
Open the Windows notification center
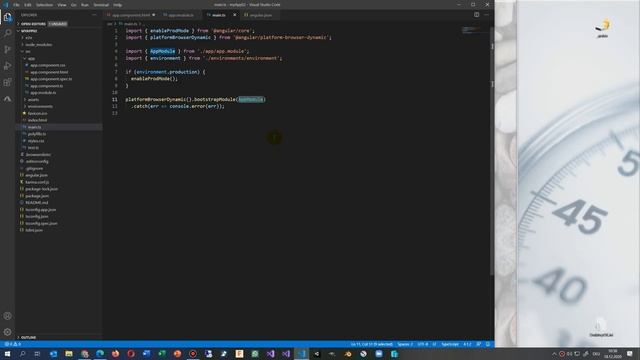630,354
